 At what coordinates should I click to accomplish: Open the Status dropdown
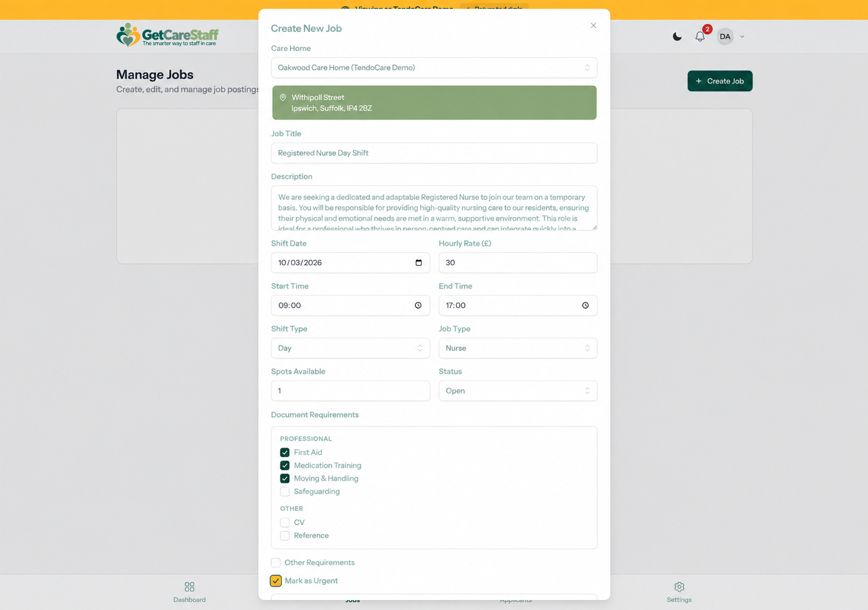518,391
